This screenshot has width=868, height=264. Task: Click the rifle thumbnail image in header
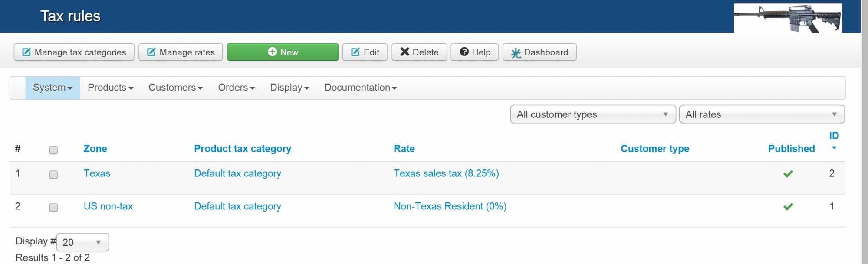click(788, 18)
